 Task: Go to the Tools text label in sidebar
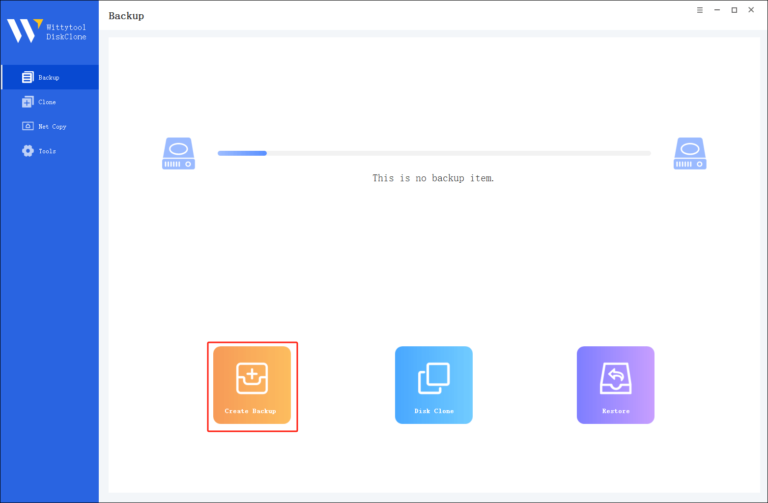(47, 151)
